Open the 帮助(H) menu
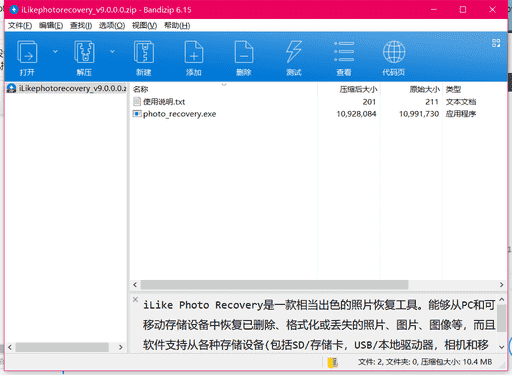Image resolution: width=512 pixels, height=375 pixels. click(177, 26)
